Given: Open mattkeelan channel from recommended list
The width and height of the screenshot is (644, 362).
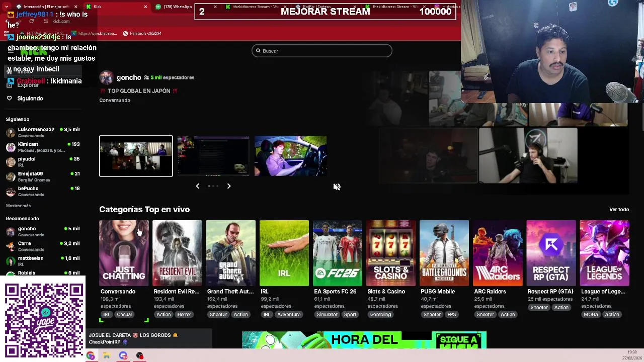Looking at the screenshot, I should pyautogui.click(x=43, y=261).
